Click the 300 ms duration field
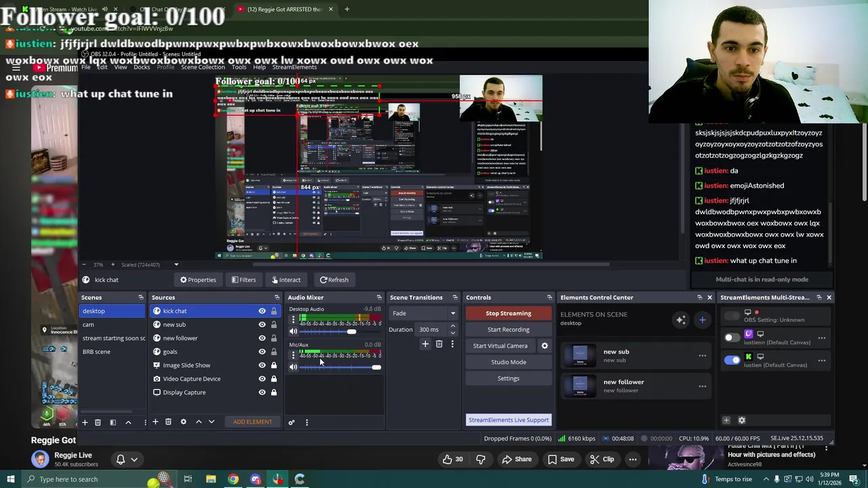 (x=432, y=329)
